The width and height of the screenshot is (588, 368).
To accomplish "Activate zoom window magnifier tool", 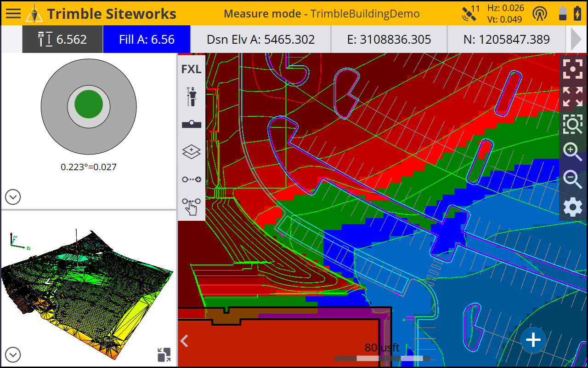I will pyautogui.click(x=573, y=124).
